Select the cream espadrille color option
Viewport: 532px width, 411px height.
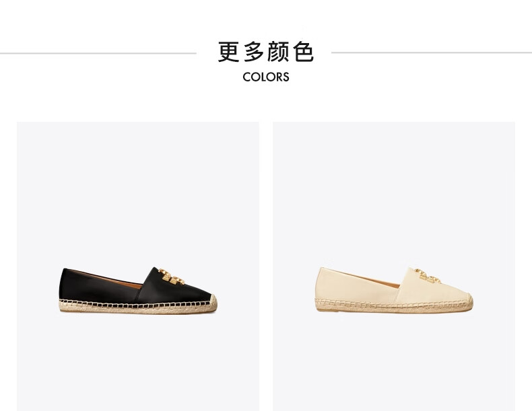pyautogui.click(x=394, y=266)
